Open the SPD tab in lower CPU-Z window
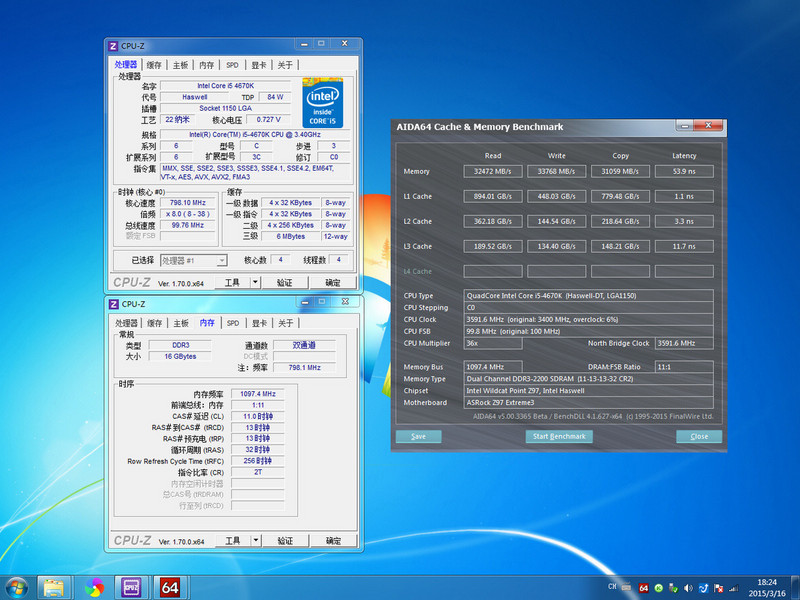The width and height of the screenshot is (800, 600). [233, 323]
